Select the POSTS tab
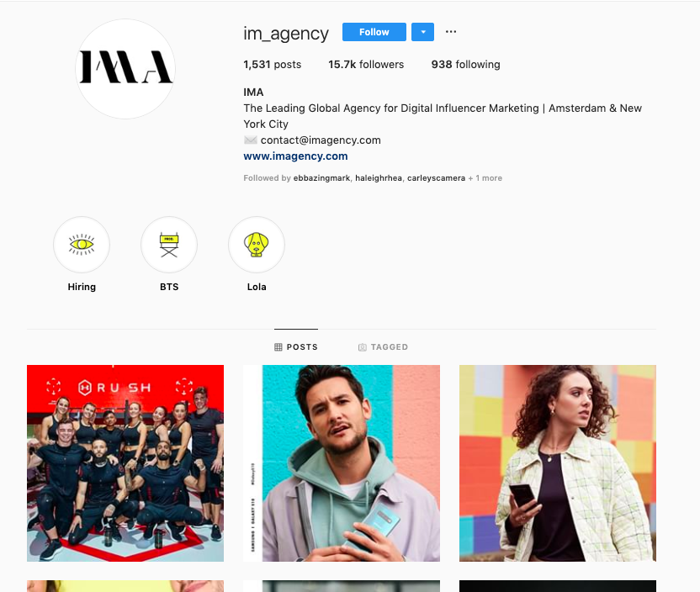The width and height of the screenshot is (700, 592). 296,347
